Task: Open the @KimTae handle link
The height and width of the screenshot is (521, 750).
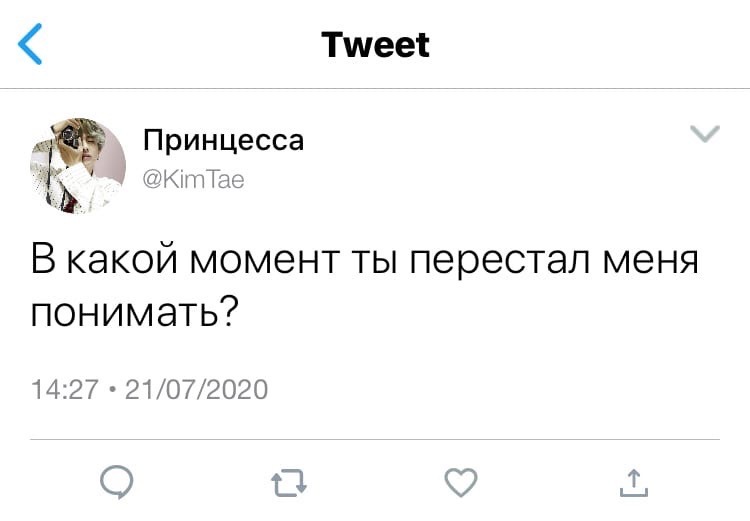Action: 194,180
